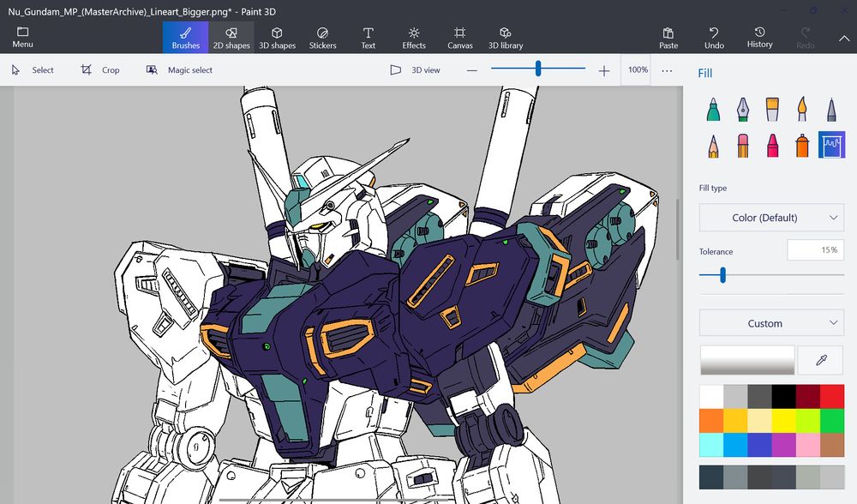The height and width of the screenshot is (504, 857).
Task: Open the Canvas settings tab
Action: click(x=459, y=37)
